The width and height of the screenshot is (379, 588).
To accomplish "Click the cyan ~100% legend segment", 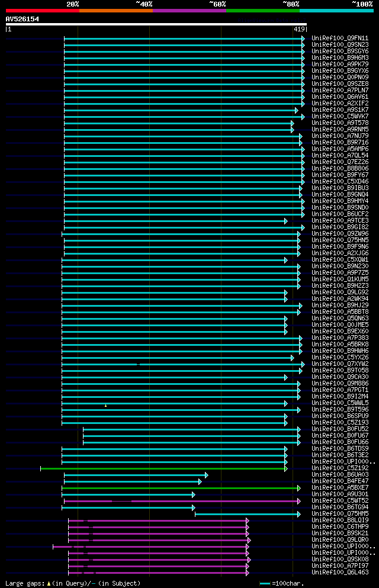I will pyautogui.click(x=336, y=11).
